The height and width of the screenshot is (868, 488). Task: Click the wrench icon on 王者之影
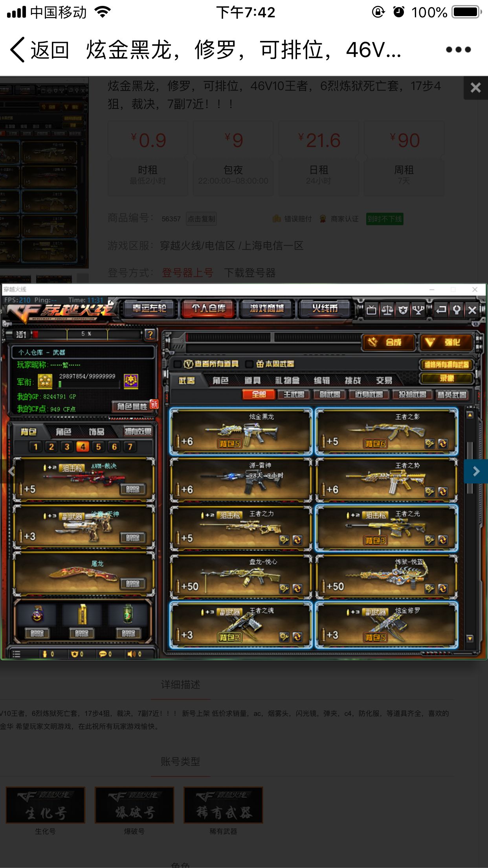[x=429, y=443]
